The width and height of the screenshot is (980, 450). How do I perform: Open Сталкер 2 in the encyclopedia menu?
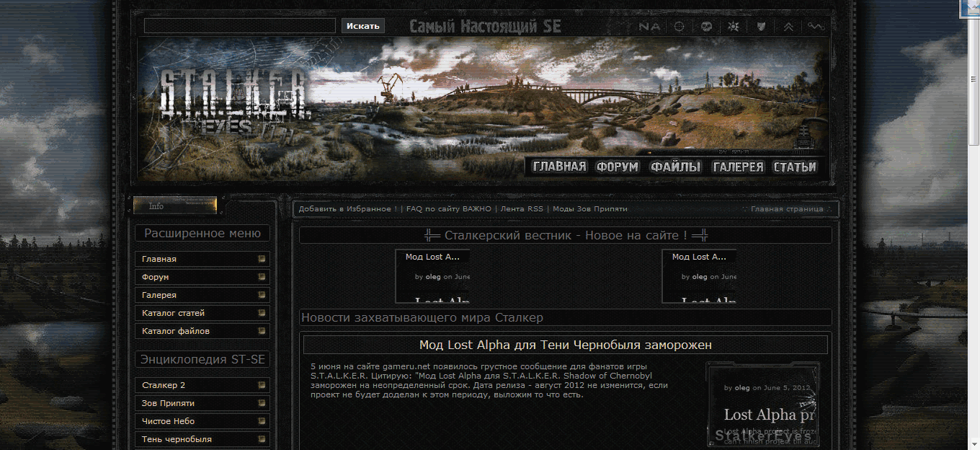202,385
